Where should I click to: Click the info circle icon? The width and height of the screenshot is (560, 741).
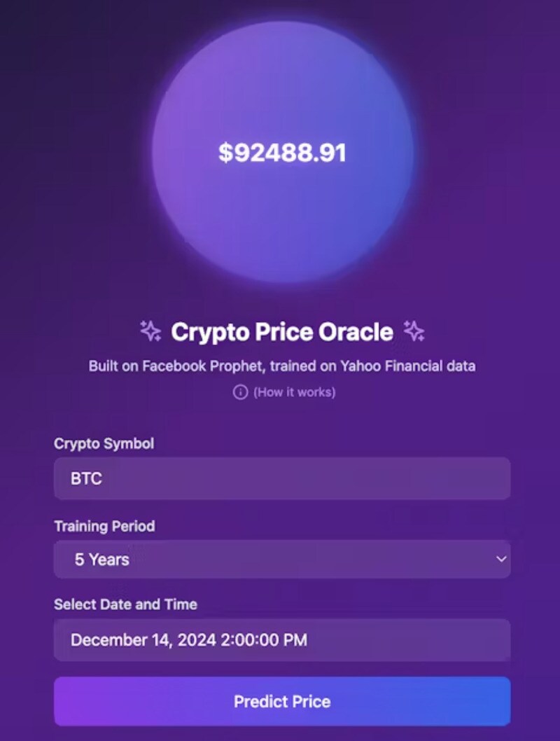click(240, 392)
